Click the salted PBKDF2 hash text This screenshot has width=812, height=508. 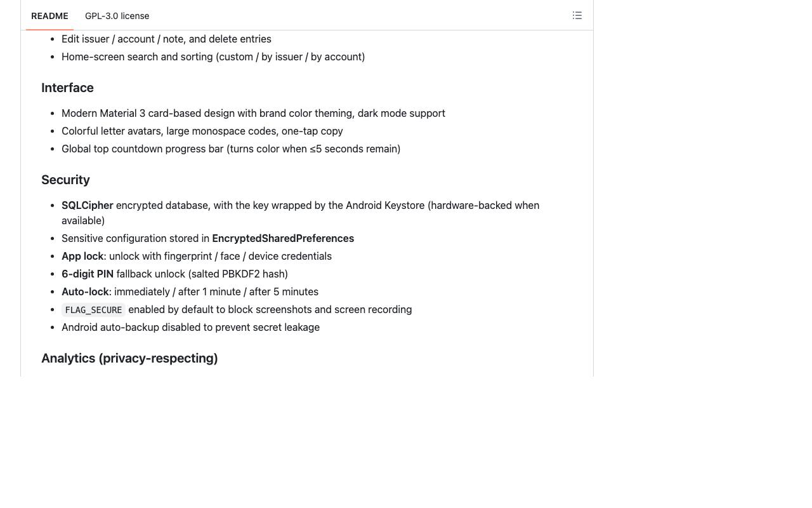click(238, 274)
